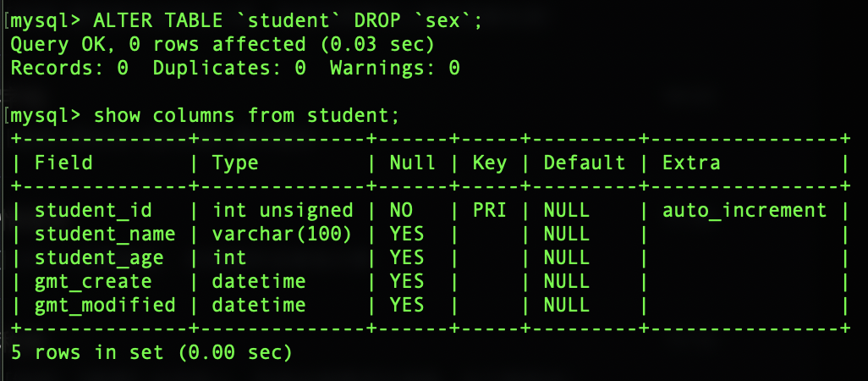Click the "Warnings: 0" text
The image size is (868, 381).
[x=394, y=68]
